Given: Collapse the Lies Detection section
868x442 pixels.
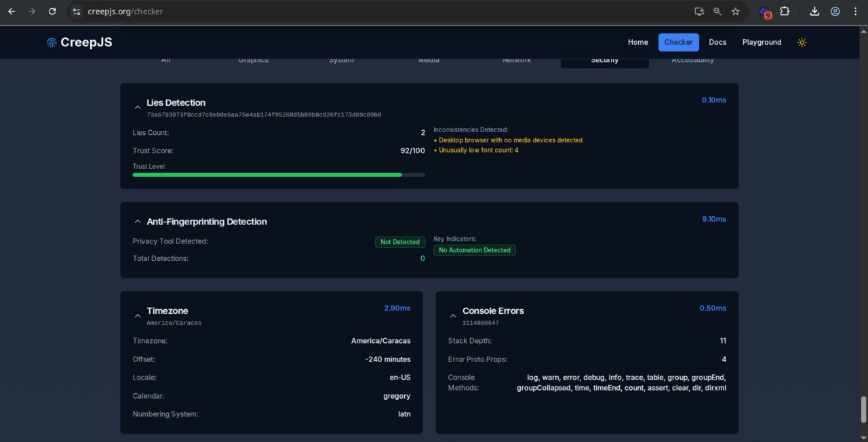Looking at the screenshot, I should pyautogui.click(x=138, y=107).
